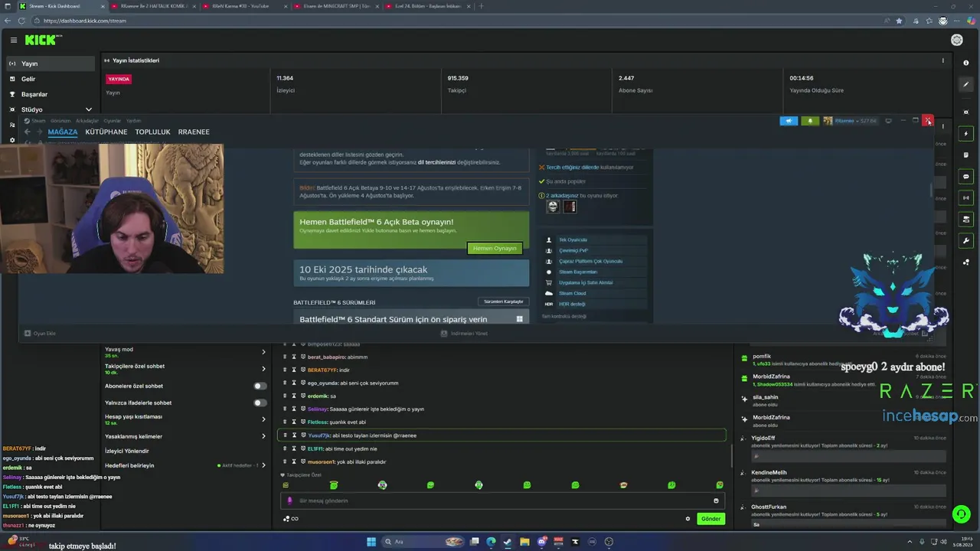Screen dimensions: 980x551
Task: Switch to Steam KÜTÜPHANE tab
Action: pyautogui.click(x=106, y=132)
